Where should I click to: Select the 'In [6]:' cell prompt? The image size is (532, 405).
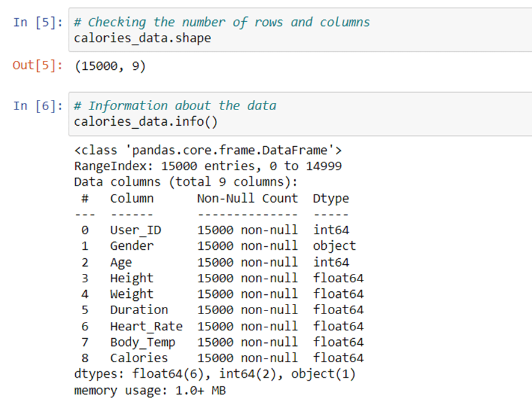point(38,106)
